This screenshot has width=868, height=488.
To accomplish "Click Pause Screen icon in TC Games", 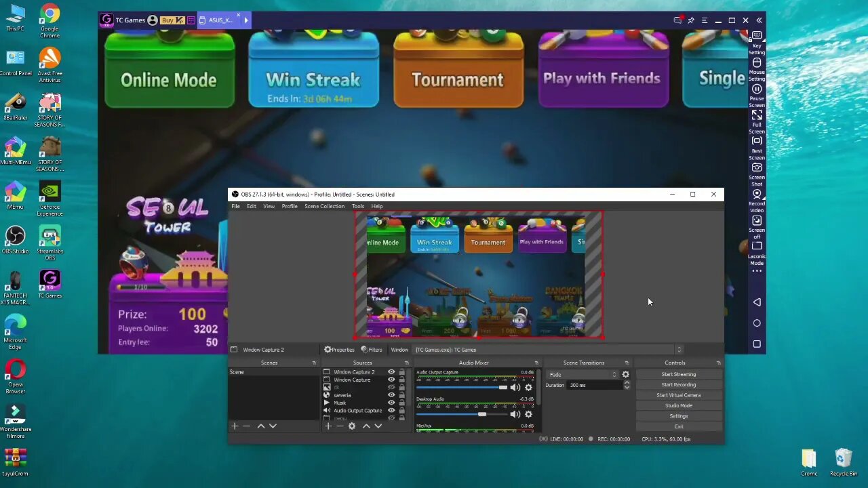I will (x=757, y=89).
